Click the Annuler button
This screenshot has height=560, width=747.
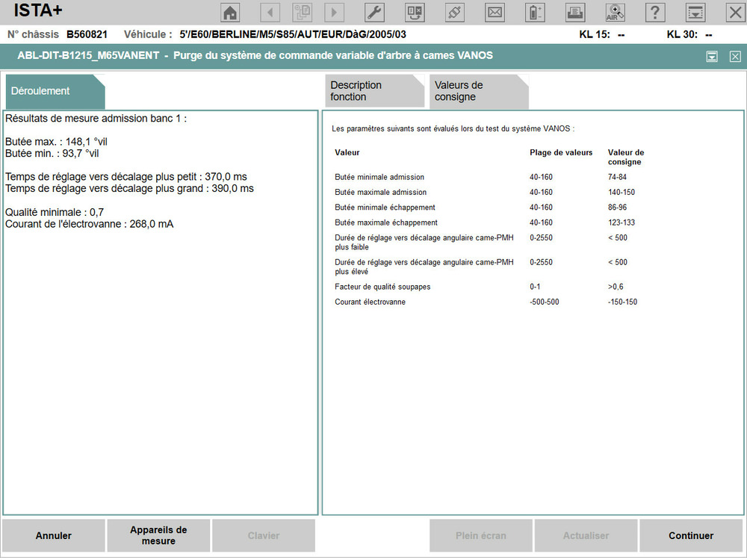(53, 535)
